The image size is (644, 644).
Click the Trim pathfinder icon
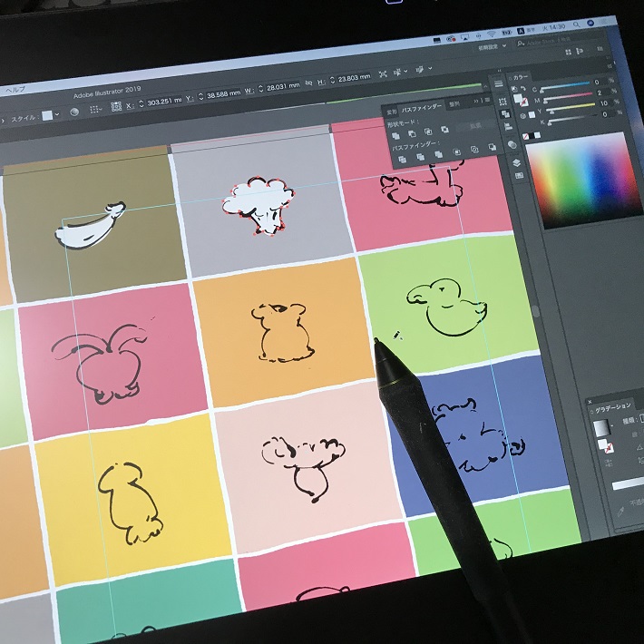[x=420, y=157]
